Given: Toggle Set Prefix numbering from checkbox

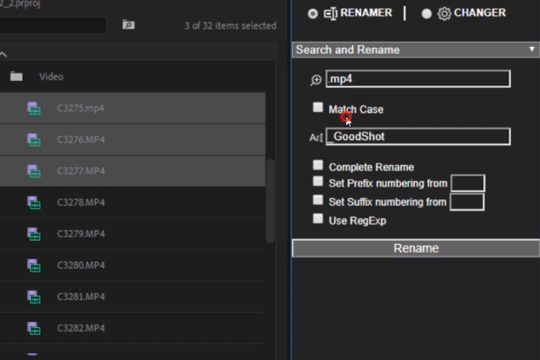Looking at the screenshot, I should click(x=318, y=181).
